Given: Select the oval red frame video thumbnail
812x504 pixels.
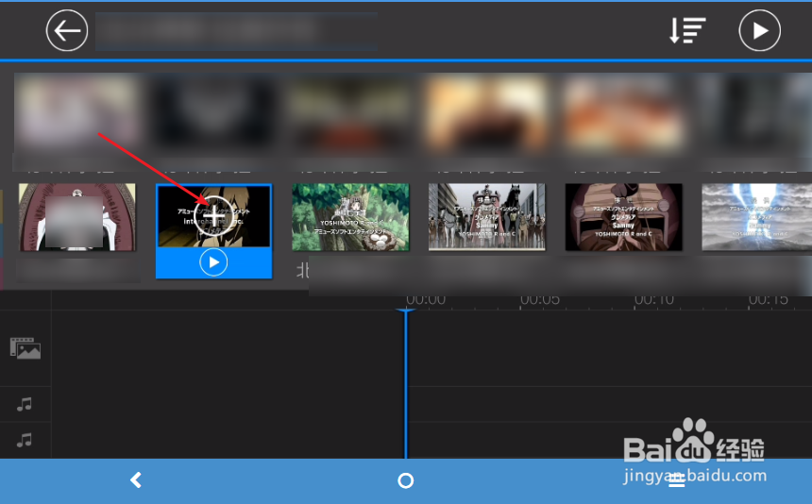Looking at the screenshot, I should 77,217.
